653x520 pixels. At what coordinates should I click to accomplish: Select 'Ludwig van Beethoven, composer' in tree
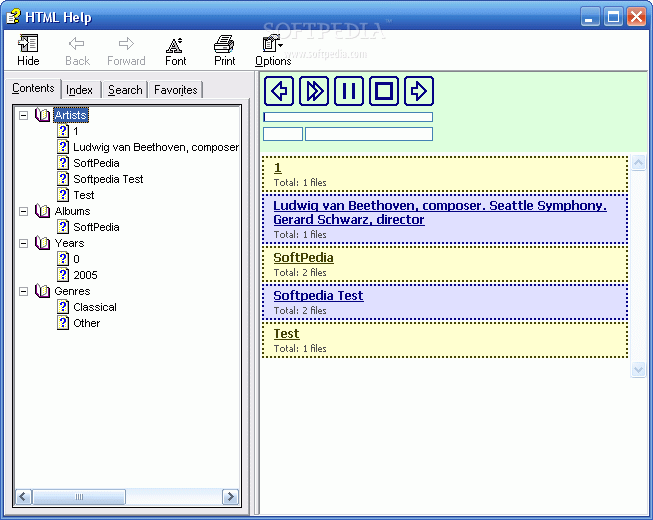click(156, 147)
